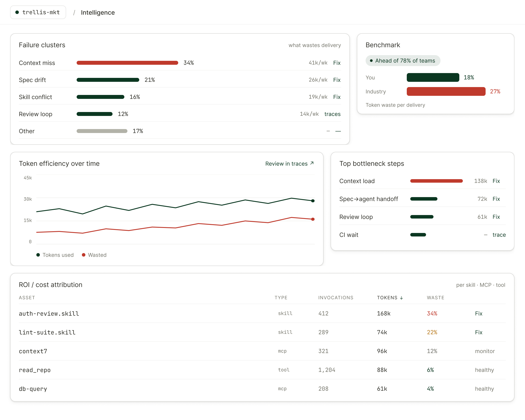Click the Industry benchmark bar
The width and height of the screenshot is (525, 420).
pos(446,91)
